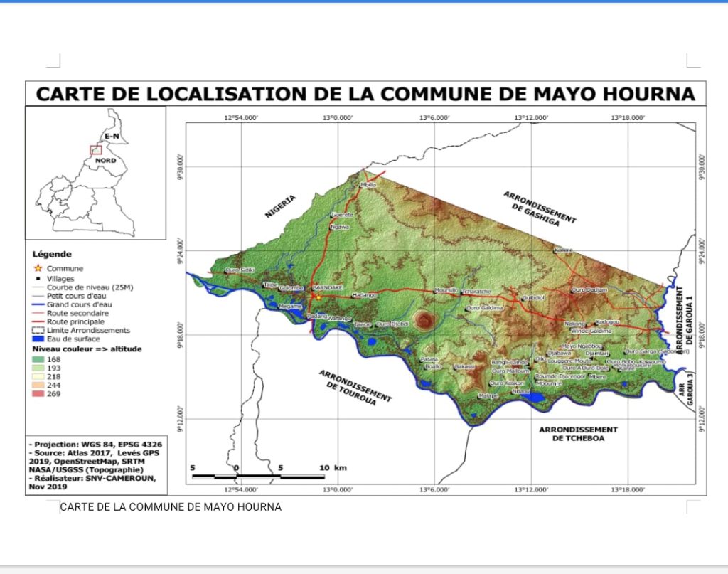Viewport: 728px width, 574px height.
Task: Click the caption CARTE DE LA COMMUNE DE MAYO HOURNA
Action: click(x=171, y=507)
